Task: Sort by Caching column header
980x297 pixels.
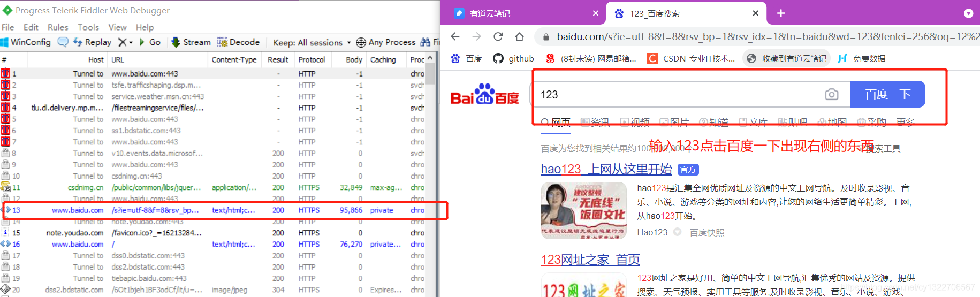Action: tap(386, 59)
